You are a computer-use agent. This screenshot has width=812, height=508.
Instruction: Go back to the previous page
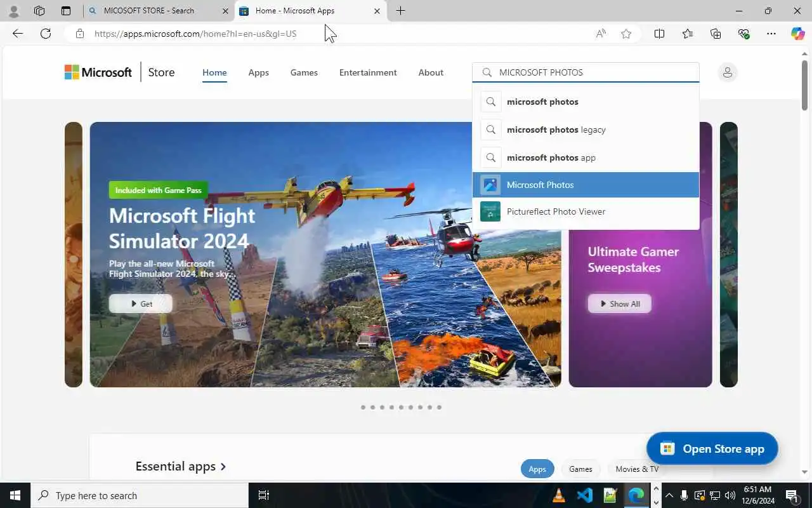tap(18, 34)
